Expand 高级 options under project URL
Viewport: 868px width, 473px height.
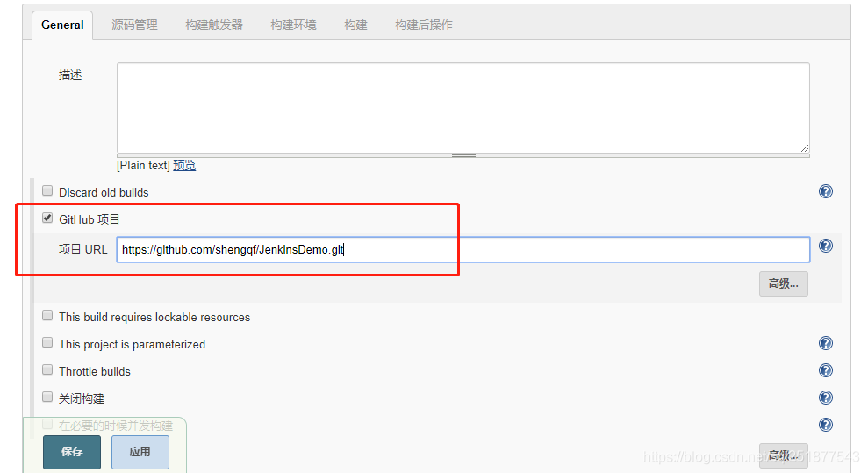tap(783, 283)
